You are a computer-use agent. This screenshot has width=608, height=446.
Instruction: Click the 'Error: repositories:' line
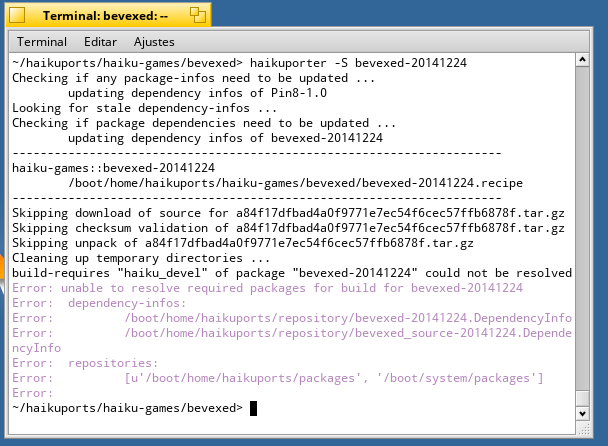tap(85, 363)
